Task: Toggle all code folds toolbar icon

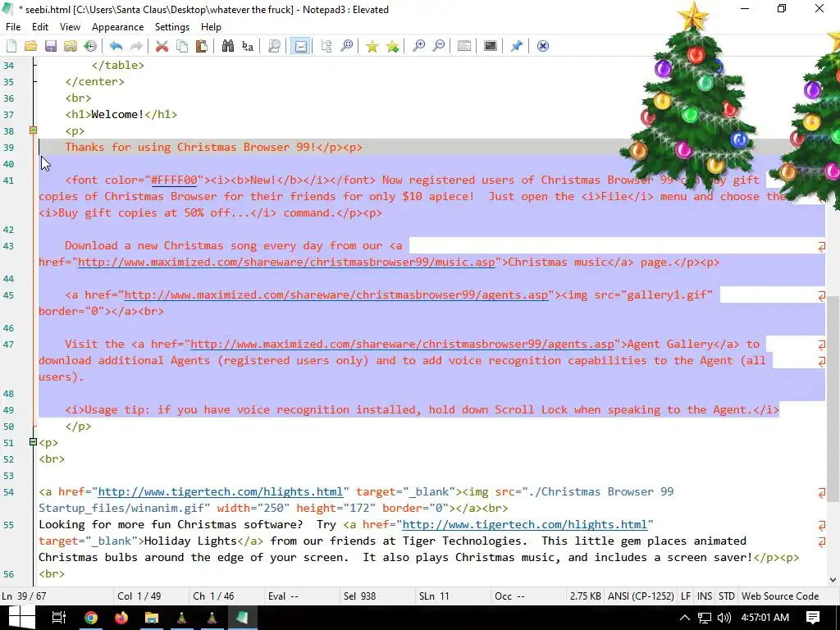Action: [326, 46]
